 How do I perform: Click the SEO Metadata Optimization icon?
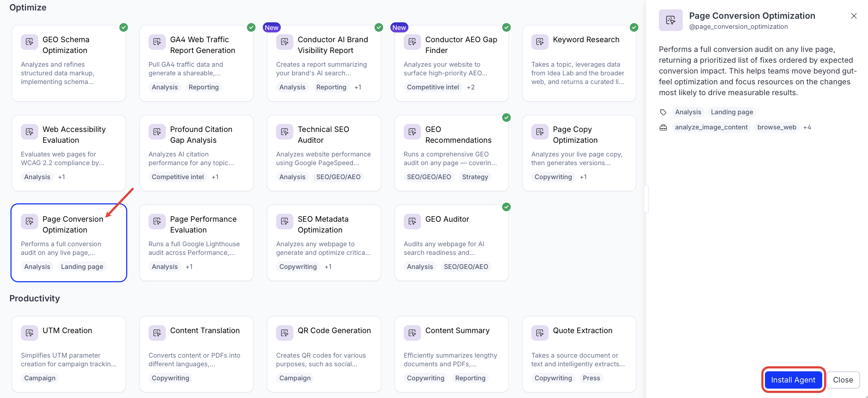285,221
